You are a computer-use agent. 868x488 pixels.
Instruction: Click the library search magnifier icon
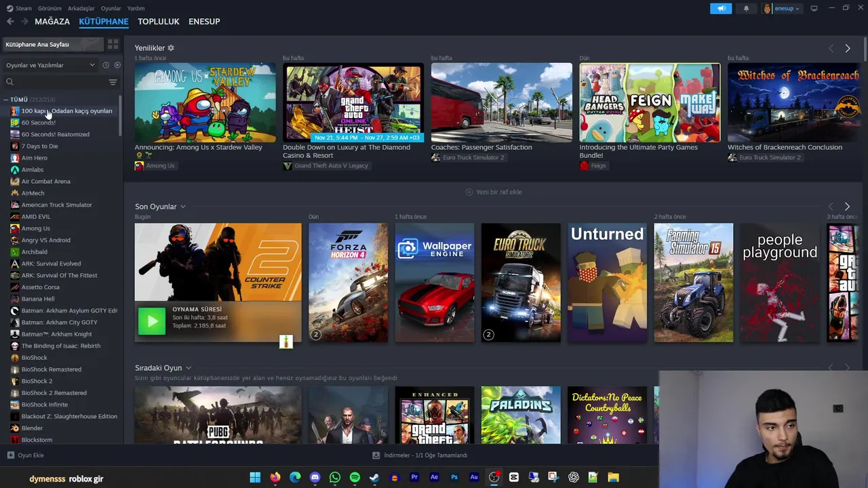(x=9, y=82)
